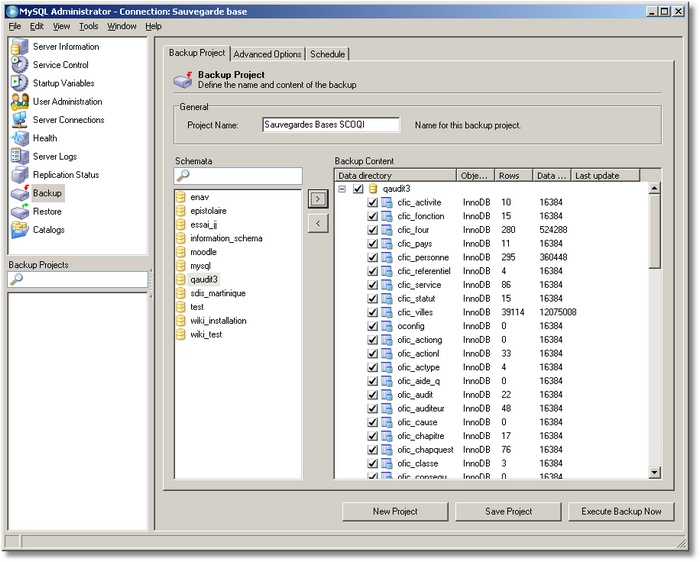Click the wiki_installation database icon
Image resolution: width=700 pixels, height=562 pixels.
(x=181, y=321)
